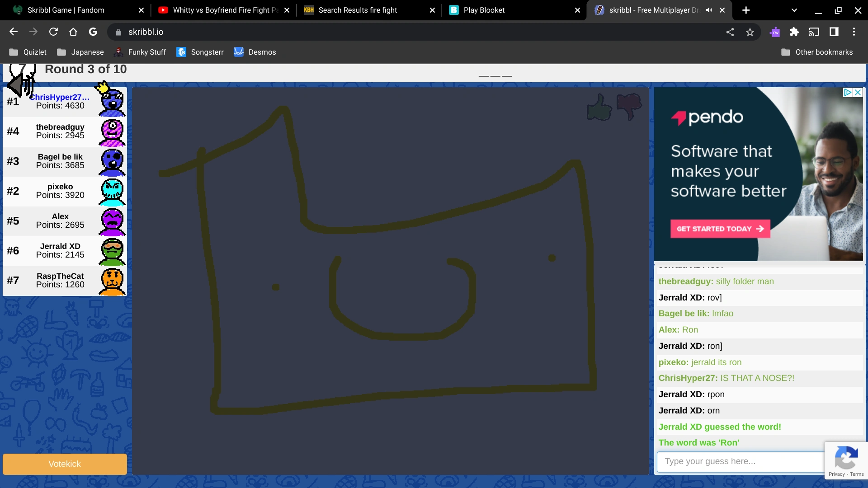This screenshot has height=488, width=868.
Task: Click the Reload page icon
Action: coord(53,32)
